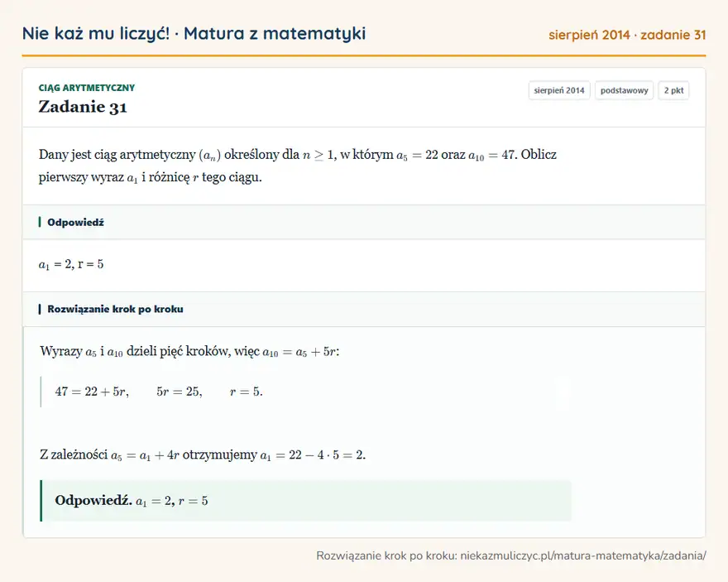Click 'sierpień 2014 · zadanie 31' header label
This screenshot has height=582, width=728.
point(627,35)
